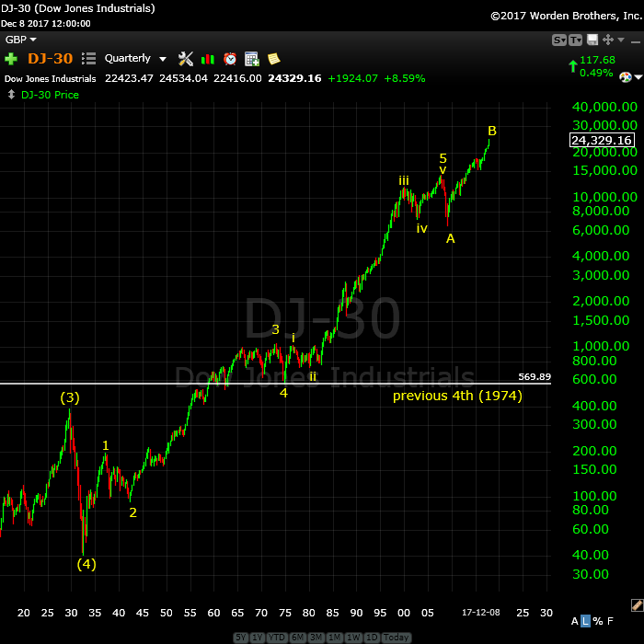The height and width of the screenshot is (644, 644).
Task: Open chart settings with wrench and screwdriver icon
Action: click(x=186, y=59)
